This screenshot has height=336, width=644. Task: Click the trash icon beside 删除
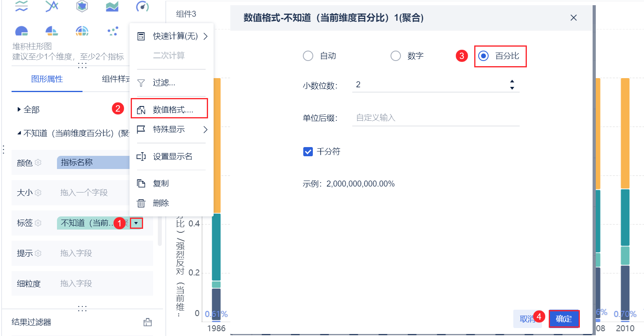tap(141, 203)
